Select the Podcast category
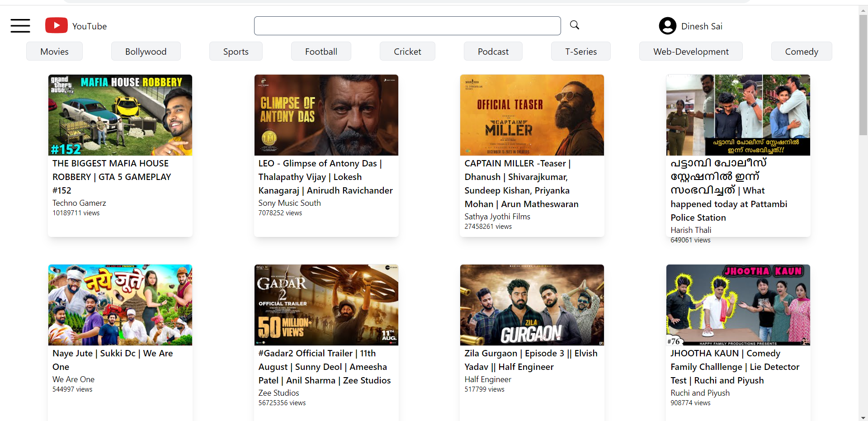This screenshot has width=868, height=421. click(x=493, y=51)
